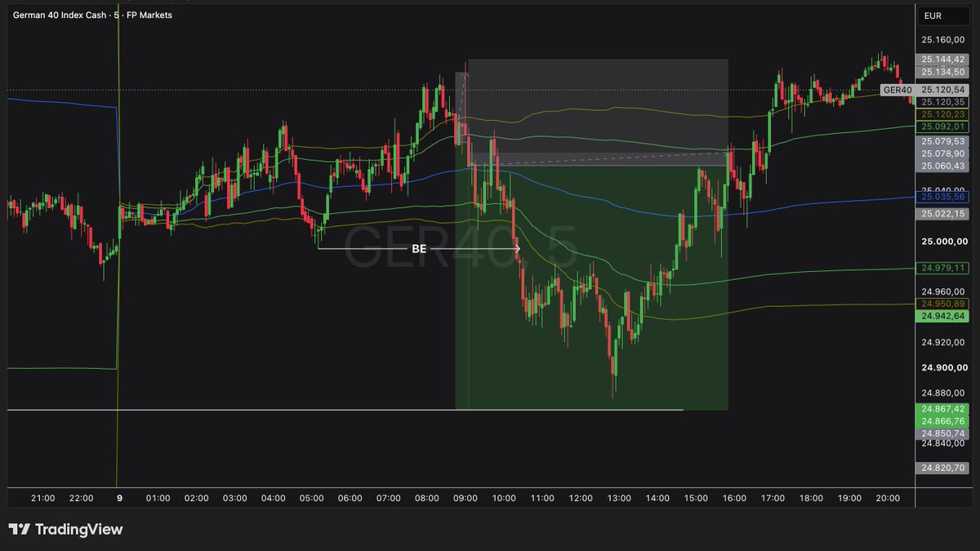Click the 24.960,00 price axis label
This screenshot has height=551, width=980.
tap(943, 291)
